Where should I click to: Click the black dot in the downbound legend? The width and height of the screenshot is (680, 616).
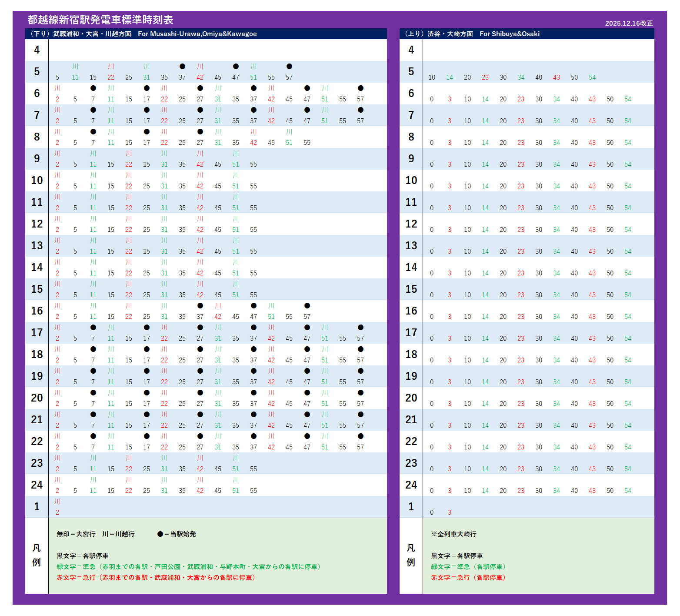[x=160, y=534]
